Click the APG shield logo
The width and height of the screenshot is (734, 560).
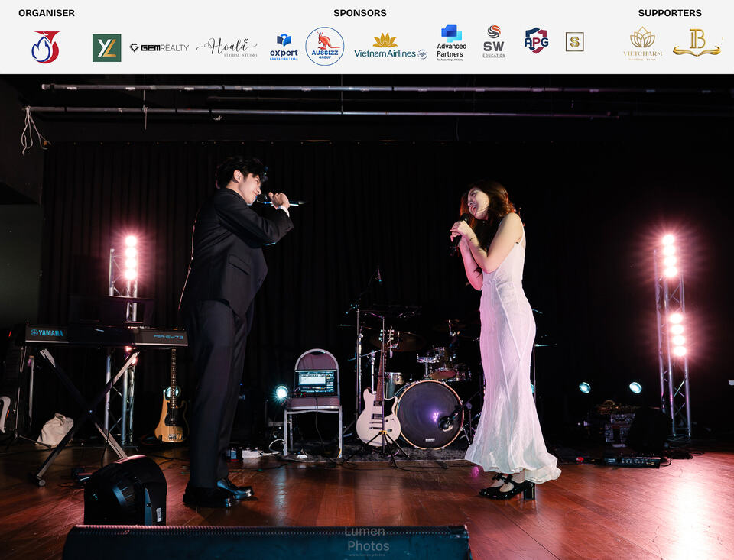tap(537, 40)
